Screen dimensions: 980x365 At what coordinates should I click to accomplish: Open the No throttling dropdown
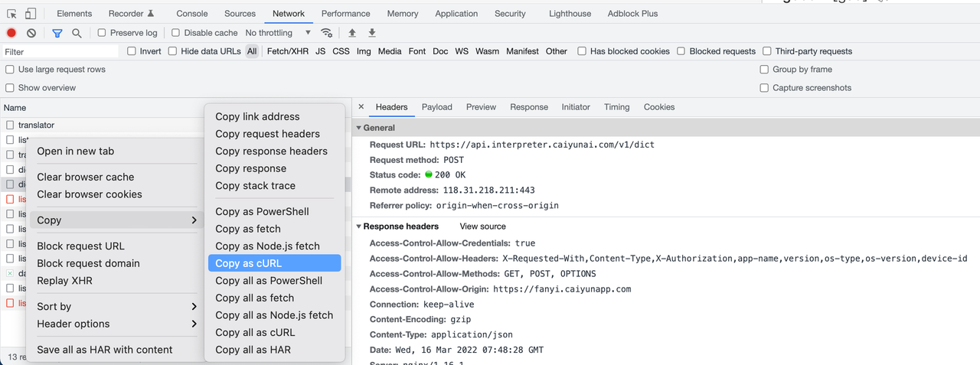tap(279, 33)
